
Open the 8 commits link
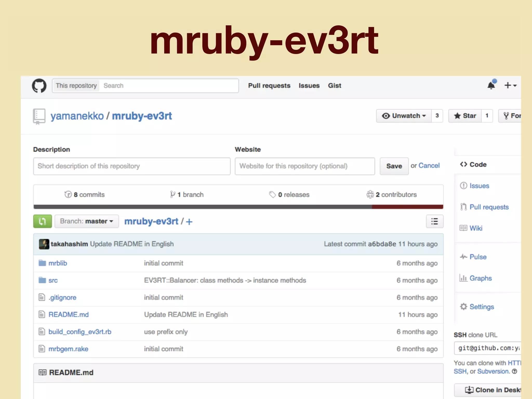click(x=84, y=195)
